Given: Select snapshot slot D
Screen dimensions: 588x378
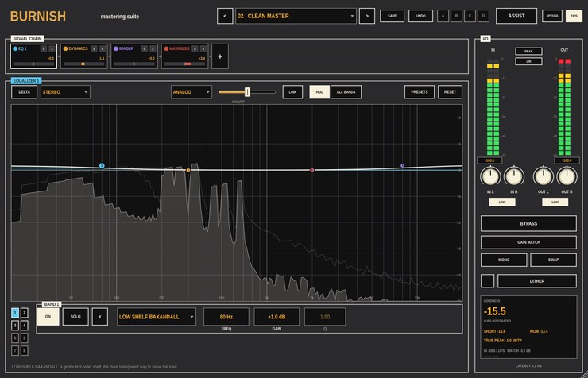Looking at the screenshot, I should click(x=483, y=16).
